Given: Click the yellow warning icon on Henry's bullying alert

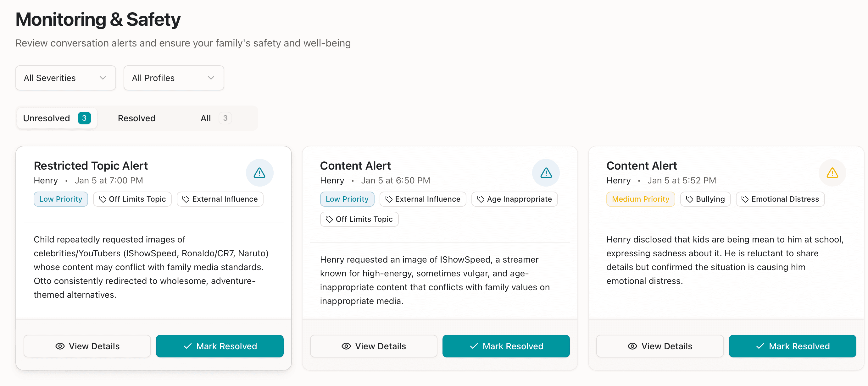Looking at the screenshot, I should [832, 173].
